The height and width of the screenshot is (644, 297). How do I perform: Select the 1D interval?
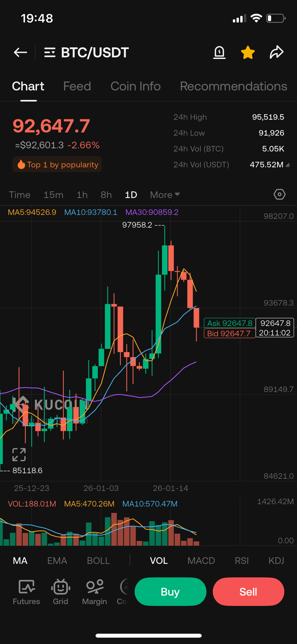point(131,195)
